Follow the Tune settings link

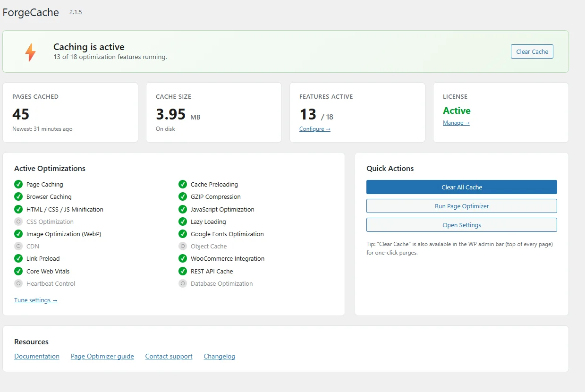(36, 300)
